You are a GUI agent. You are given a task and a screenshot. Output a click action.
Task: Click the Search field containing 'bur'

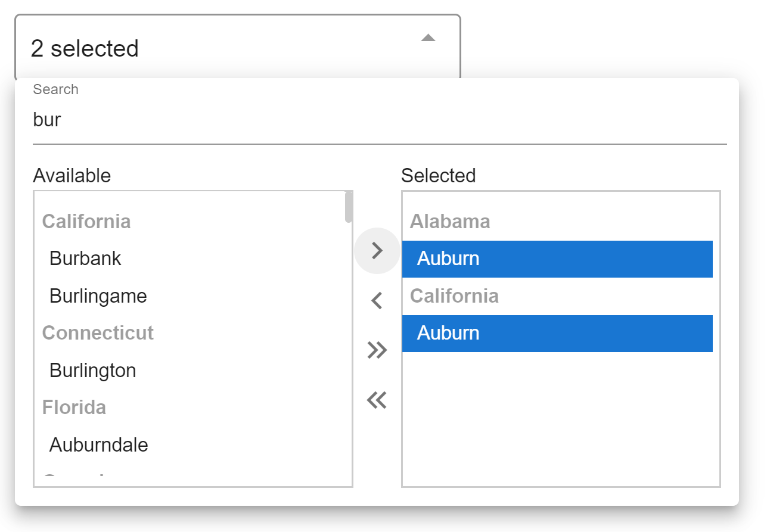coord(379,120)
